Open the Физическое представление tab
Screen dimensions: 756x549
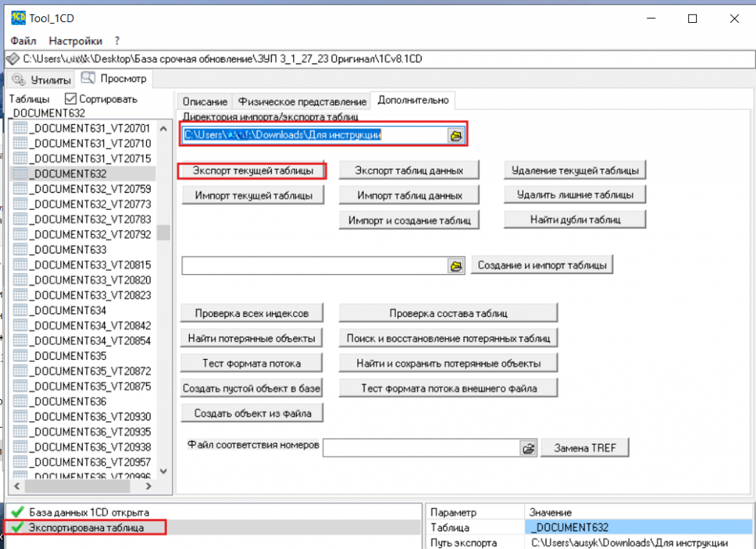tap(302, 102)
